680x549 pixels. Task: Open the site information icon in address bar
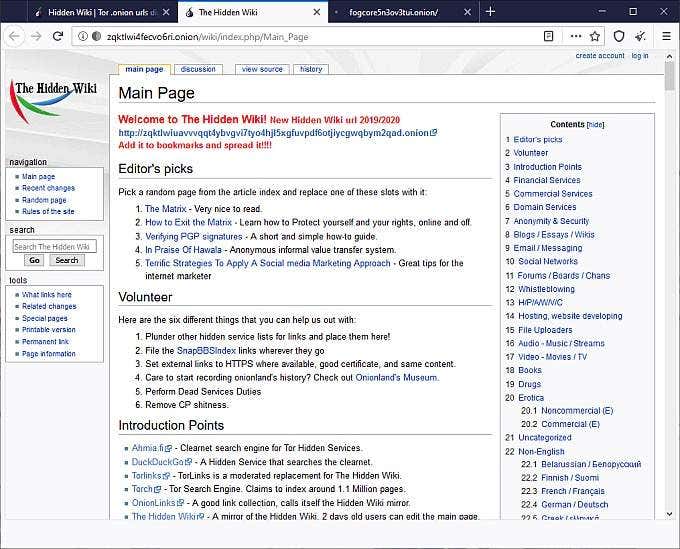[x=82, y=36]
